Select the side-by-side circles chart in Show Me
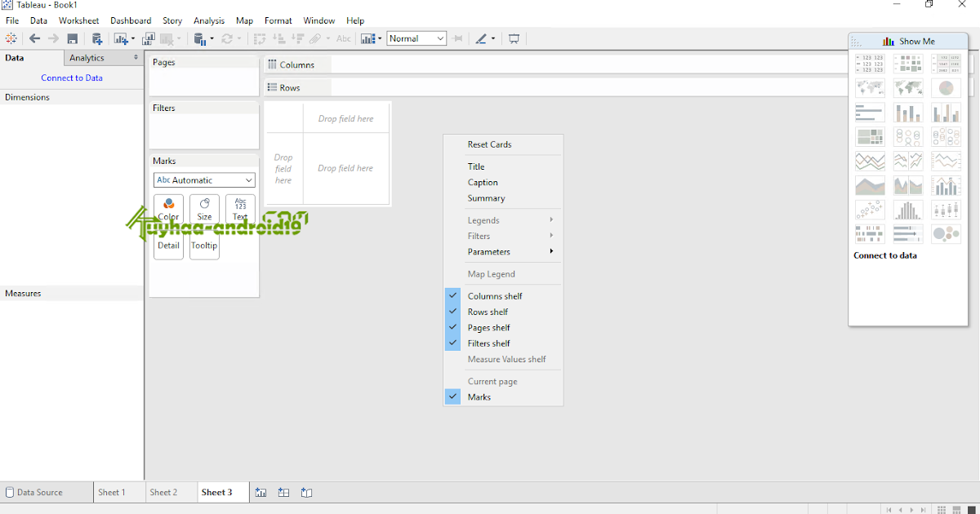This screenshot has width=980, height=514. pos(947,137)
